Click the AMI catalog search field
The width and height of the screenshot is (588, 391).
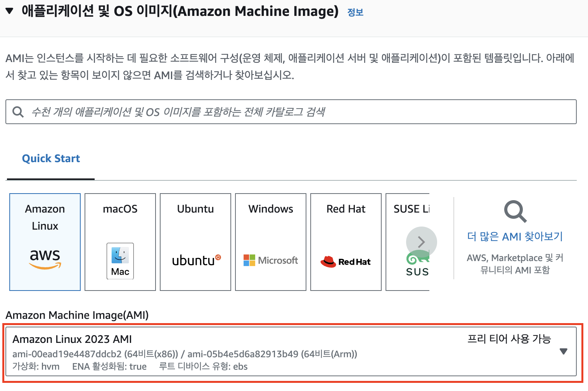(x=291, y=112)
